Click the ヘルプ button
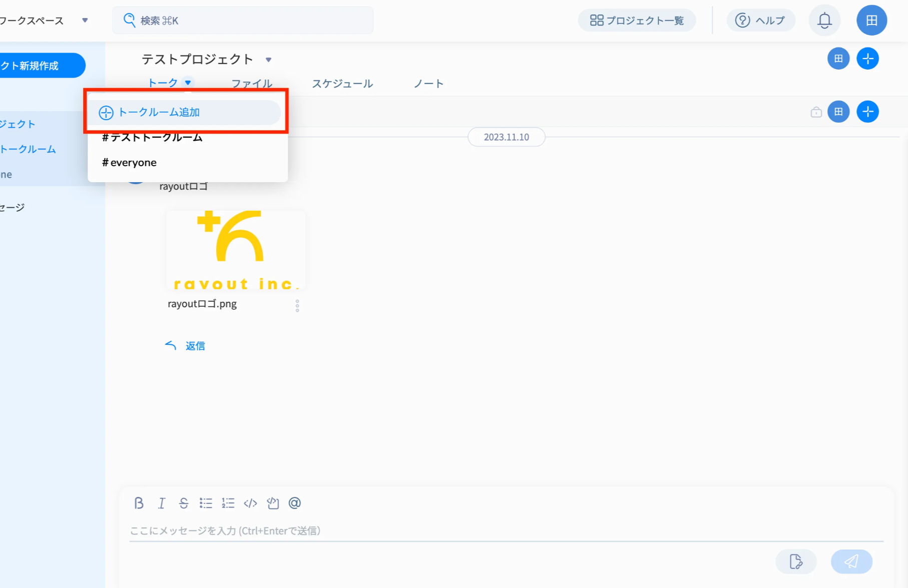The height and width of the screenshot is (588, 908). [761, 21]
